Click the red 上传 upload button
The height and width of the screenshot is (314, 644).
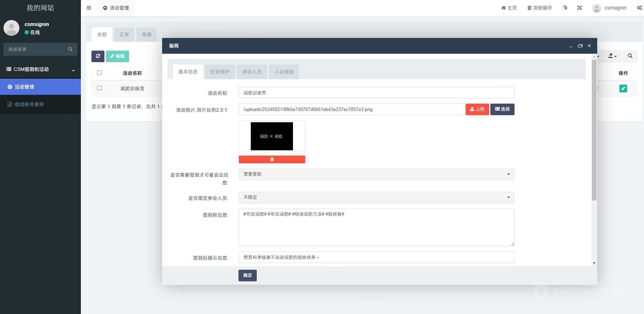(x=477, y=109)
